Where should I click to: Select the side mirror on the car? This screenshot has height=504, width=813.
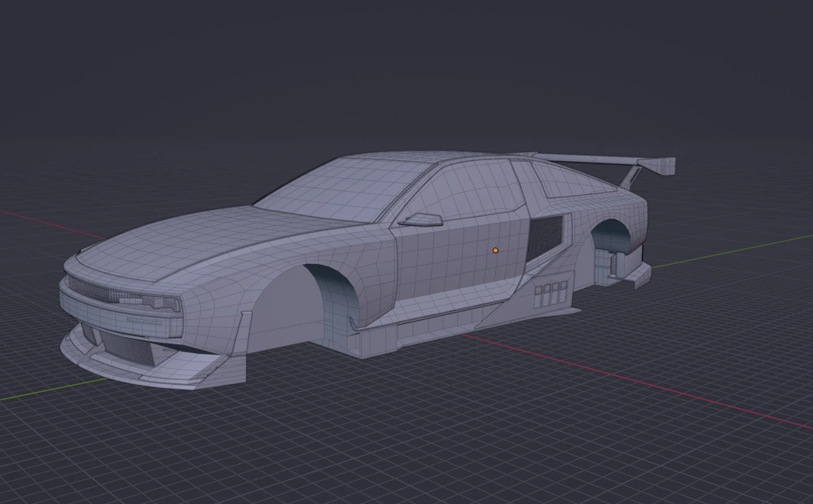(421, 220)
